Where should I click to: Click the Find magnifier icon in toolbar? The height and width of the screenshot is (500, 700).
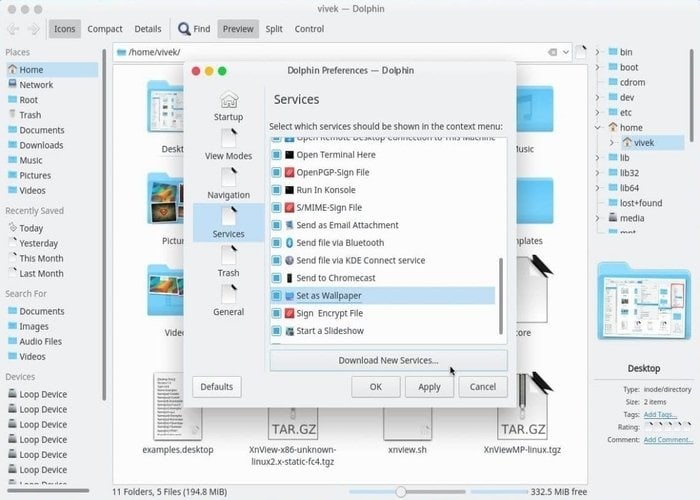click(x=184, y=29)
